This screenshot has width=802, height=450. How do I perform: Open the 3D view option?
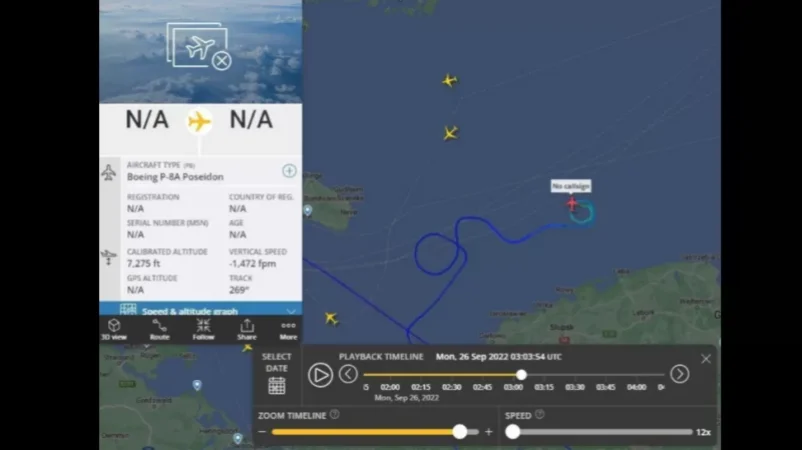(114, 329)
